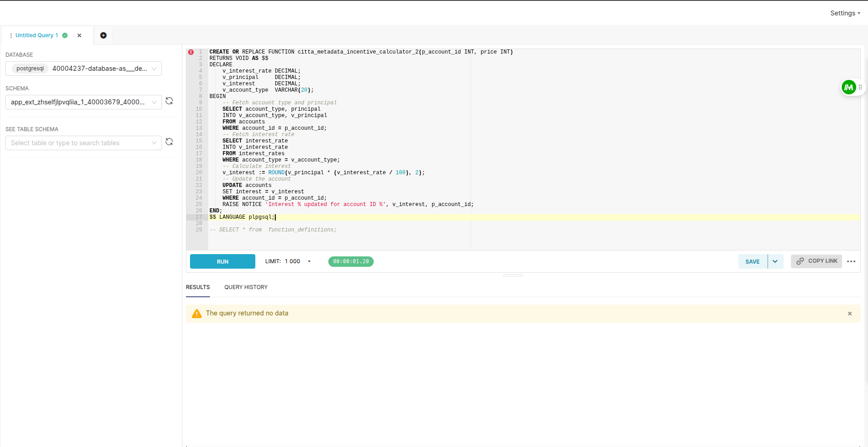Expand the database selector dropdown
Viewport: 868px width, 447px height.
point(154,69)
